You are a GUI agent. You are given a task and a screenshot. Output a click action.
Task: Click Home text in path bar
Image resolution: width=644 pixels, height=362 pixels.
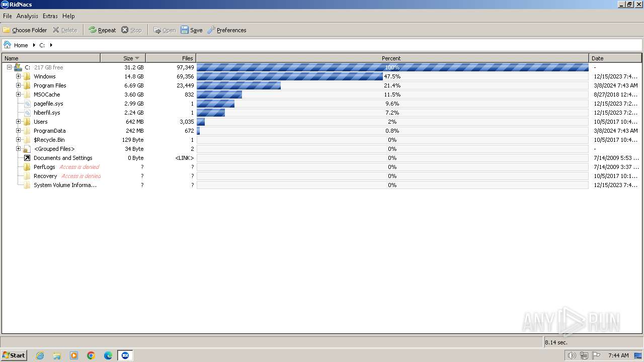tap(21, 45)
